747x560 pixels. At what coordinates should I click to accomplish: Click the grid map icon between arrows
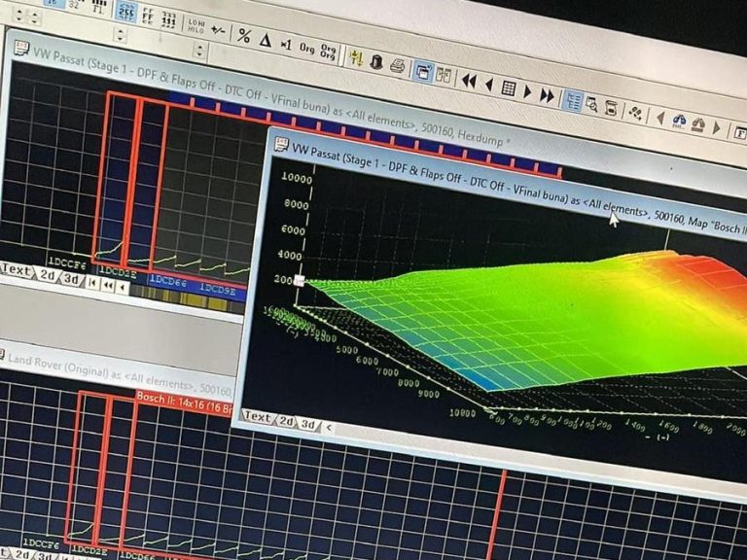click(509, 88)
